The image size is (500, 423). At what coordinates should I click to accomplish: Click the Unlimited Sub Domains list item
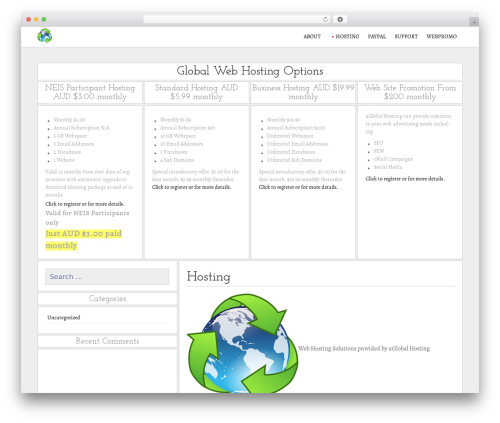pyautogui.click(x=294, y=160)
